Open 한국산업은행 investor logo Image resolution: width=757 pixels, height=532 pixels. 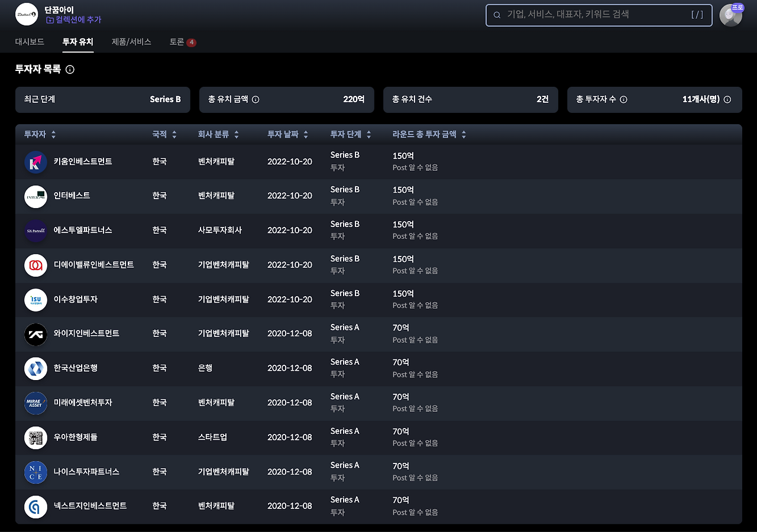[35, 368]
